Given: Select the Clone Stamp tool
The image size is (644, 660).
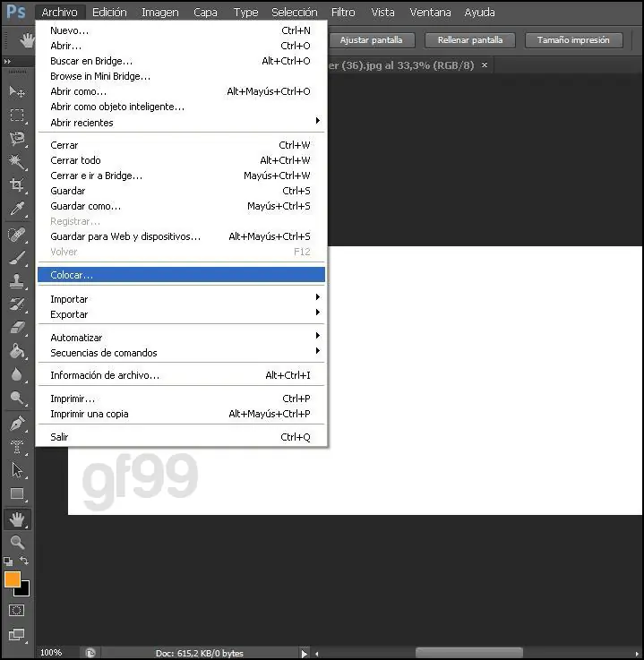Looking at the screenshot, I should pyautogui.click(x=17, y=281).
